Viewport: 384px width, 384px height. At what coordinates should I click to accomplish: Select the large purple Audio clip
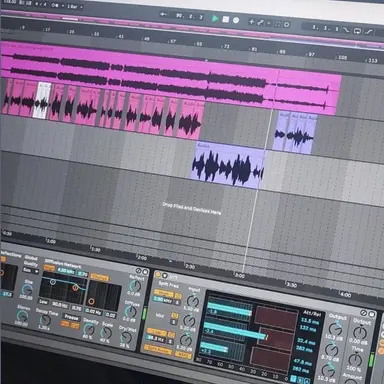point(229,165)
